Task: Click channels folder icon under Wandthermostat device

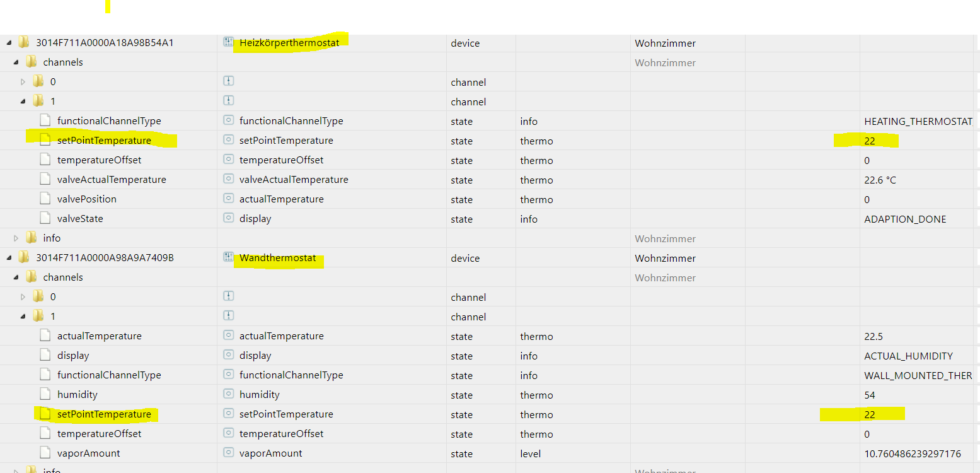Action: [x=31, y=277]
